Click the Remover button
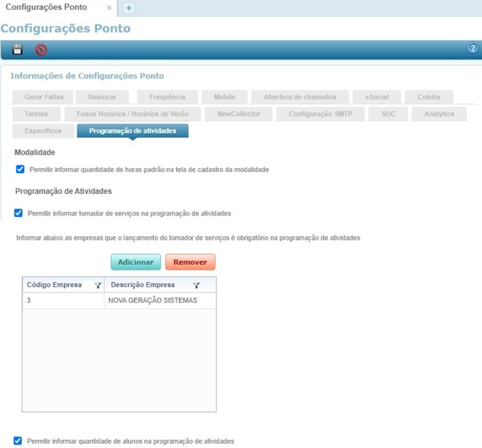The height and width of the screenshot is (448, 482). tap(190, 262)
